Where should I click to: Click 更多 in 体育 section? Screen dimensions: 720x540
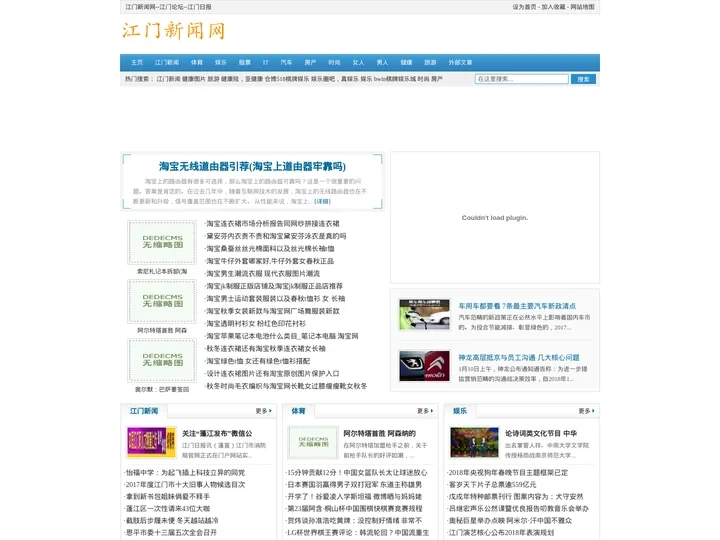(x=425, y=411)
